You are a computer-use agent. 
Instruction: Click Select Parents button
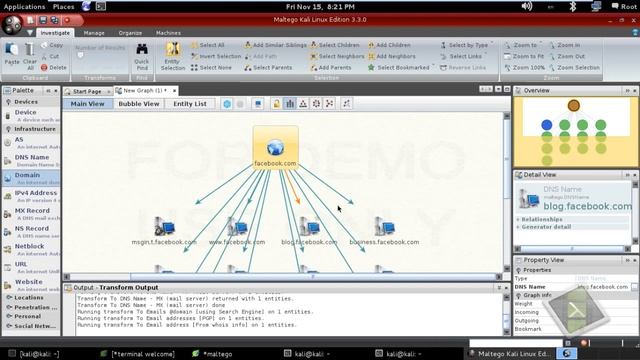click(x=268, y=67)
